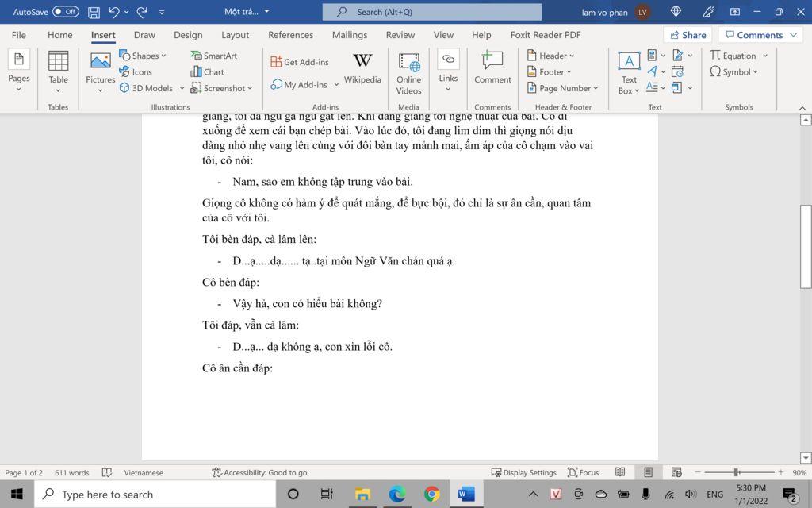Click the Focus mode button
This screenshot has height=508, width=812.
[x=583, y=472]
